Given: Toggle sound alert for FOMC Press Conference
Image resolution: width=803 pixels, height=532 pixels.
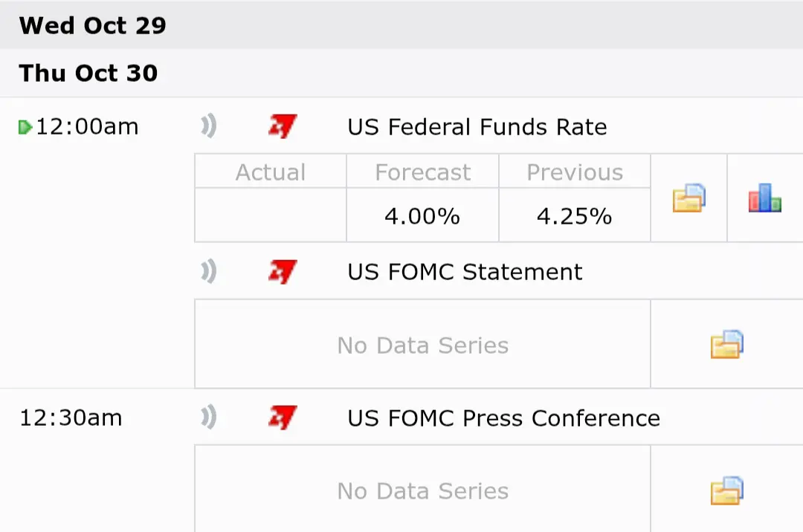Looking at the screenshot, I should 209,418.
